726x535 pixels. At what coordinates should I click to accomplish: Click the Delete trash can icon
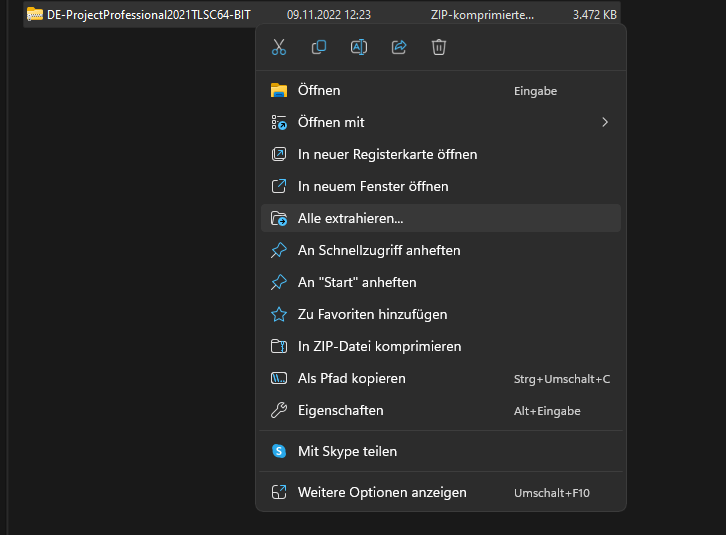point(438,47)
